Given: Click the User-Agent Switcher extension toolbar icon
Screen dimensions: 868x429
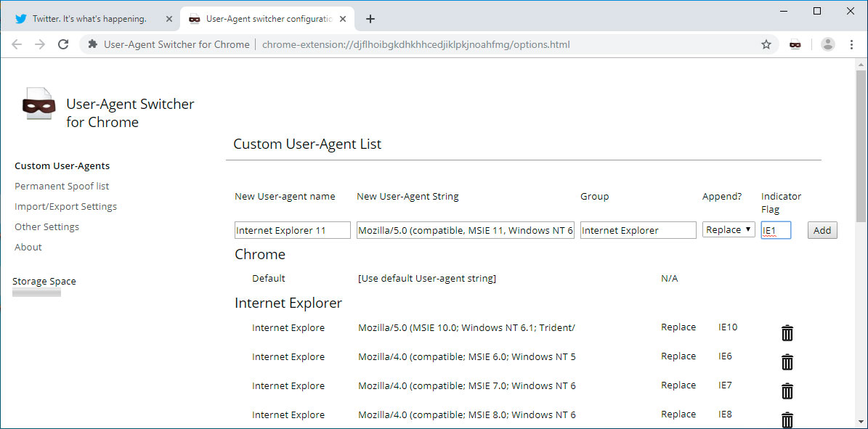Looking at the screenshot, I should tap(795, 45).
